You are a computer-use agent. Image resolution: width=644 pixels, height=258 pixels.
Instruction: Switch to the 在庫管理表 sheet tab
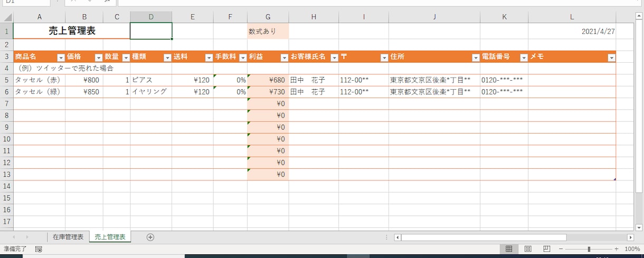click(68, 237)
